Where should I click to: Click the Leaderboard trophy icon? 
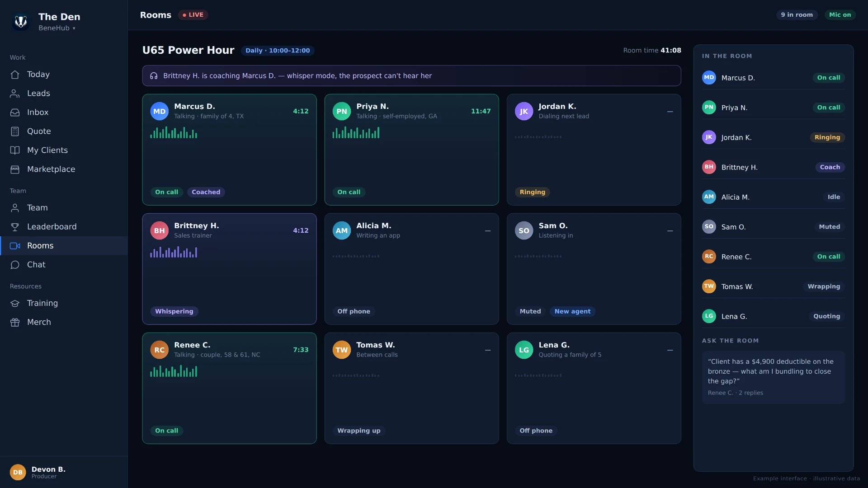coord(15,227)
